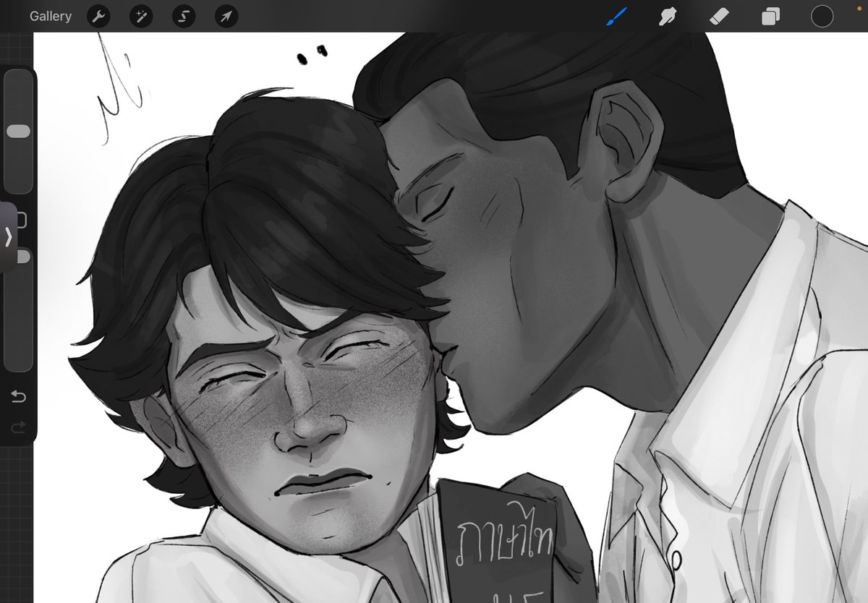Open the Actions wrench menu
Image resolution: width=868 pixels, height=603 pixels.
[98, 16]
